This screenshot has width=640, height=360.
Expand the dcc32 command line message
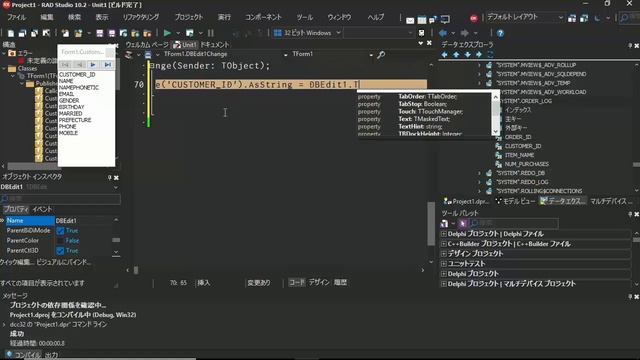[x=4, y=324]
